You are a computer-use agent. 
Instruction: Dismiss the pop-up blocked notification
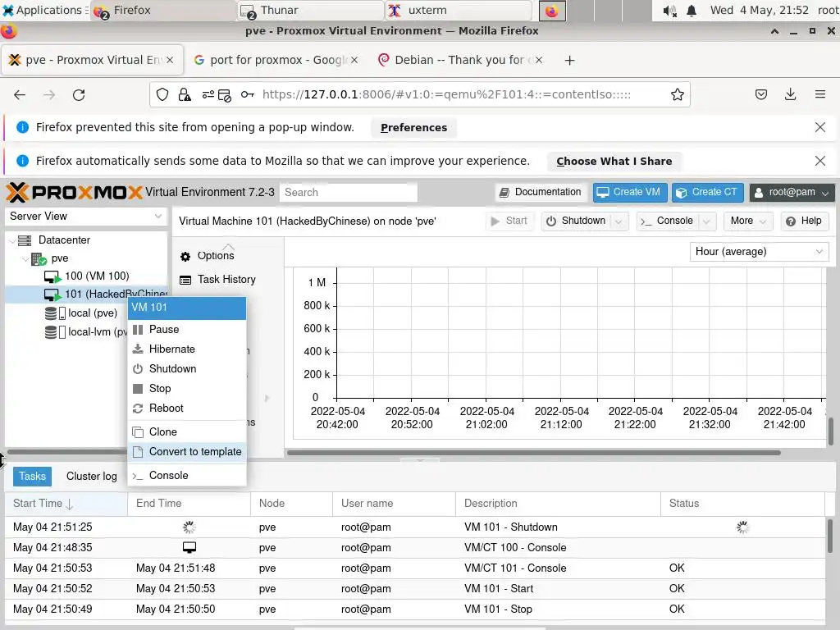point(819,127)
